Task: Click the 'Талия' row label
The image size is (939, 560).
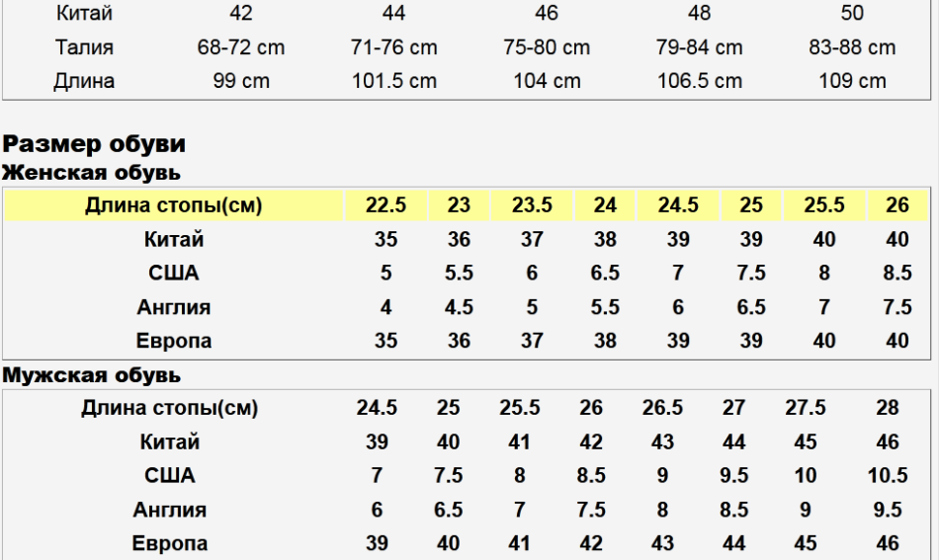Action: pos(84,47)
